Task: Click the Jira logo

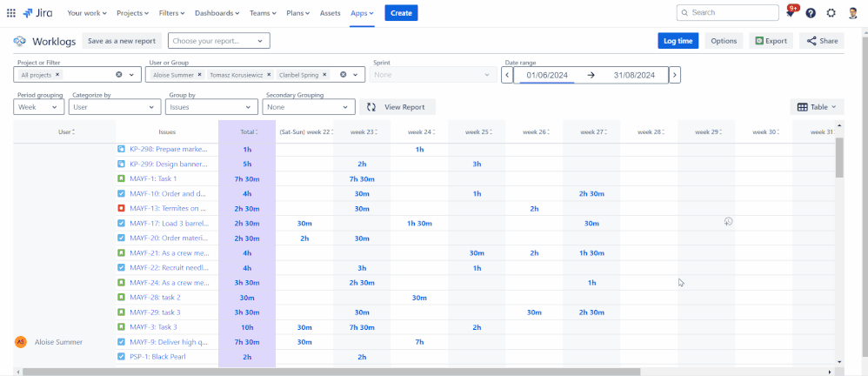Action: 37,13
